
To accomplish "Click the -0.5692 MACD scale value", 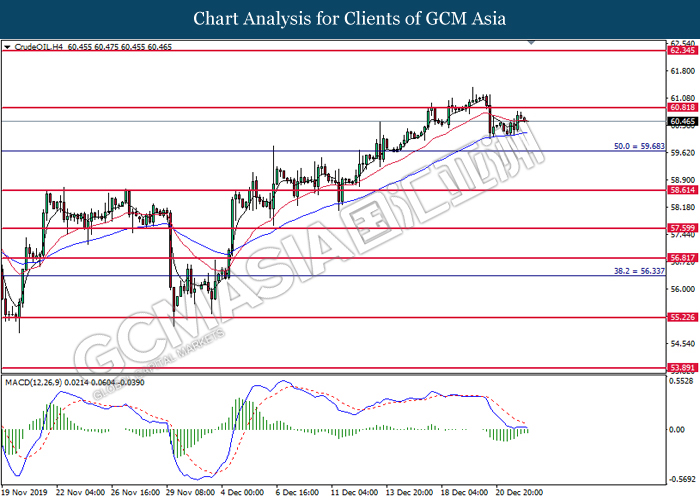I will click(682, 479).
